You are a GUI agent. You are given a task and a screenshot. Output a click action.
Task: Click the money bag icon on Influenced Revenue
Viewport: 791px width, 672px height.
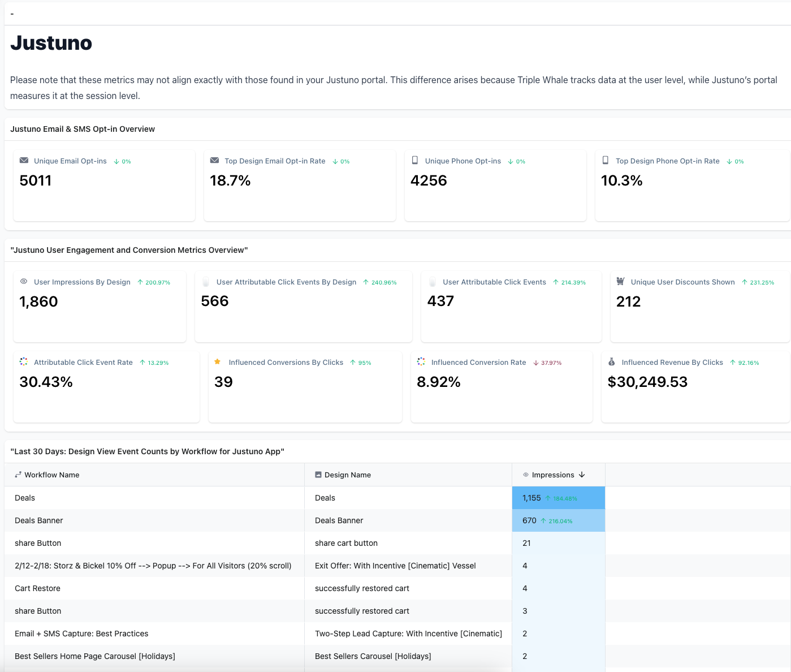point(611,362)
